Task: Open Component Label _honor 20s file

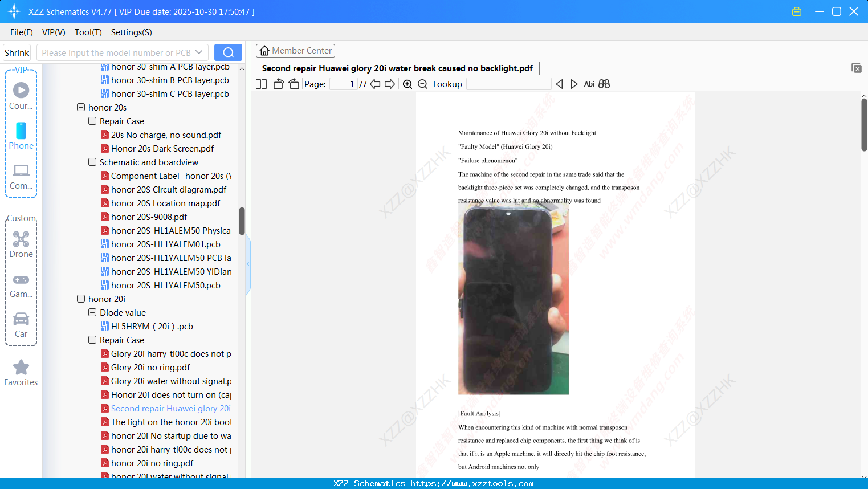Action: (171, 176)
